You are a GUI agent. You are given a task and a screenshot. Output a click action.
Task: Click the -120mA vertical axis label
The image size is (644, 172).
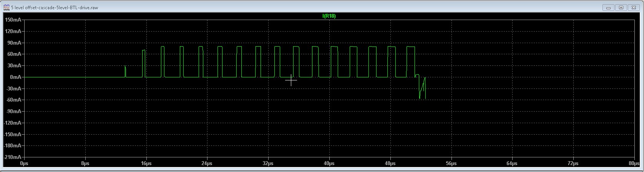pyautogui.click(x=12, y=123)
